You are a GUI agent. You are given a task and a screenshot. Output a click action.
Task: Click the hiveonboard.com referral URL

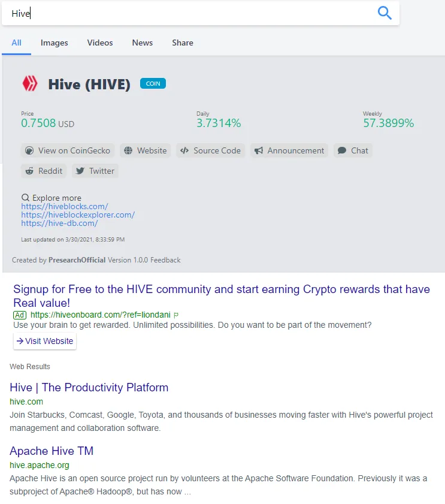[100, 315]
